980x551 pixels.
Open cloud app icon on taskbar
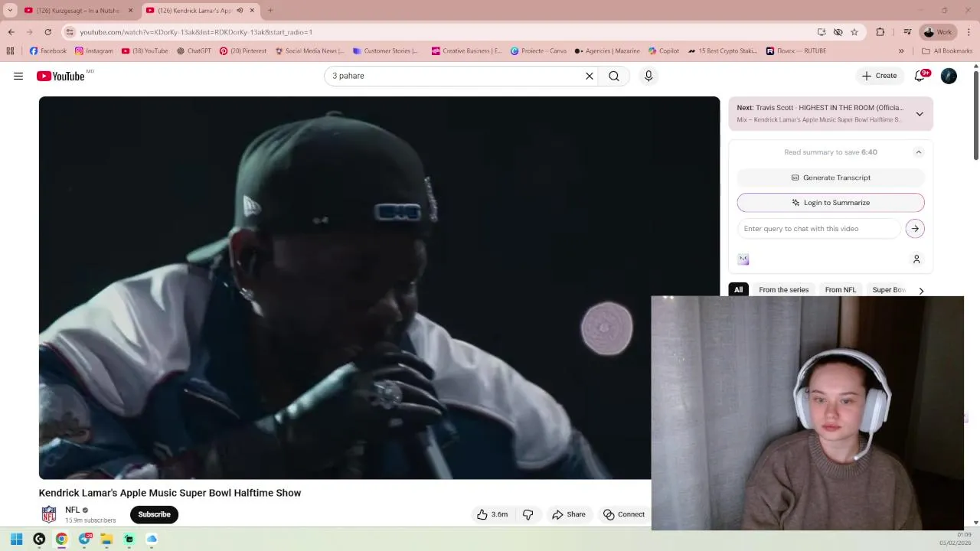[x=152, y=539]
